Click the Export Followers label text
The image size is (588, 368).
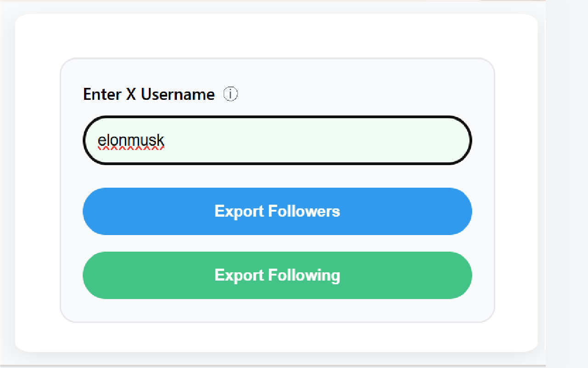pyautogui.click(x=277, y=211)
